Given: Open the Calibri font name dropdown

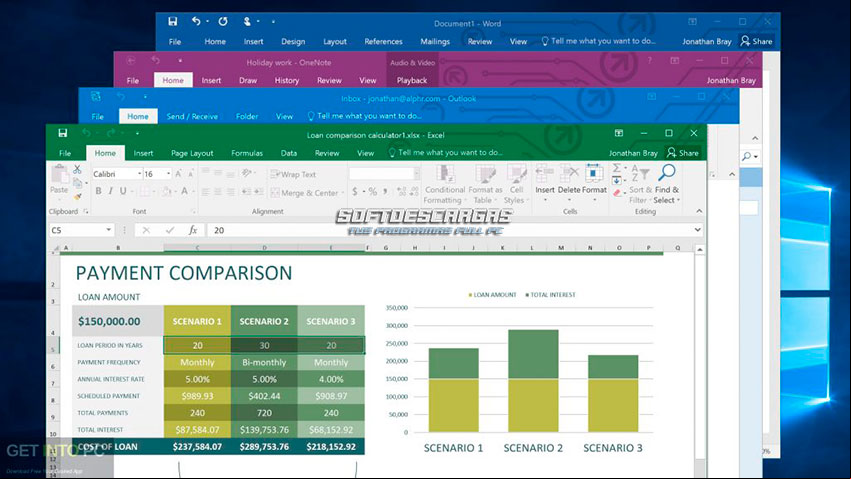Looking at the screenshot, I should 139,174.
